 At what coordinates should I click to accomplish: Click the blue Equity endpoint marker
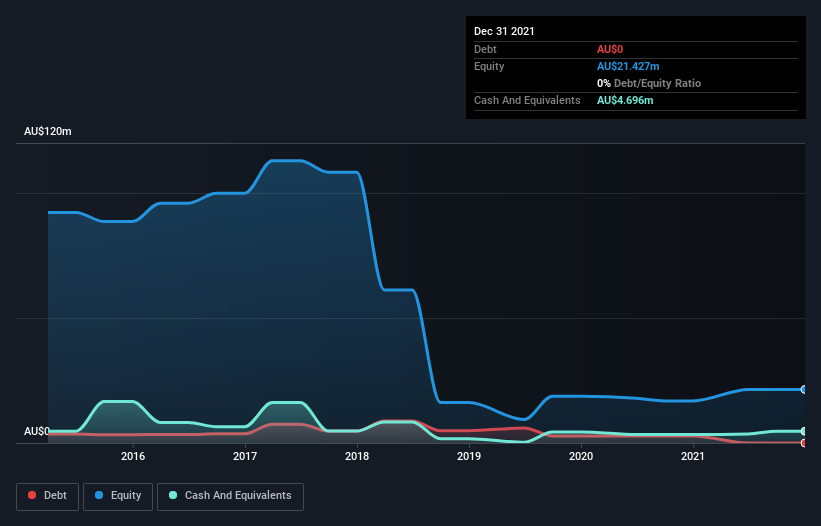point(804,389)
